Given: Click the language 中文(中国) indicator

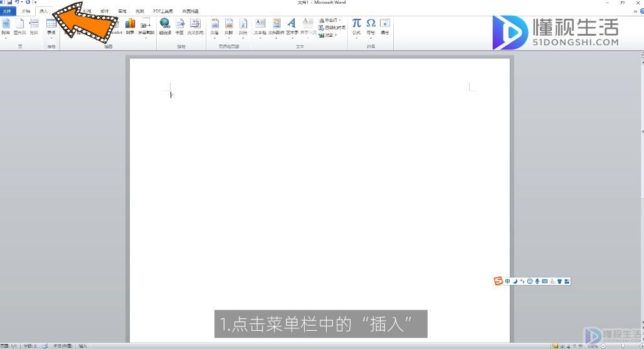Looking at the screenshot, I should 63,346.
